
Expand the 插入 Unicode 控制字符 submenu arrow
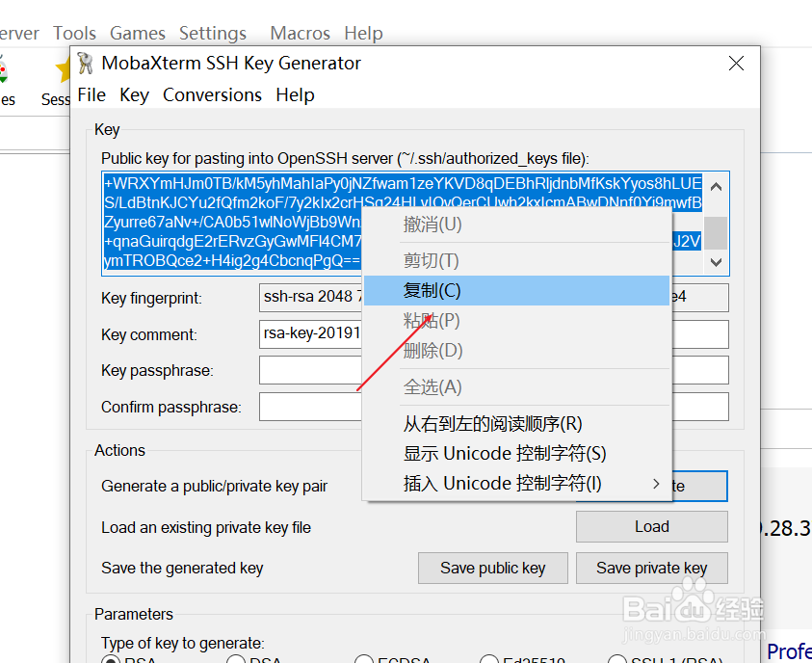pyautogui.click(x=657, y=484)
